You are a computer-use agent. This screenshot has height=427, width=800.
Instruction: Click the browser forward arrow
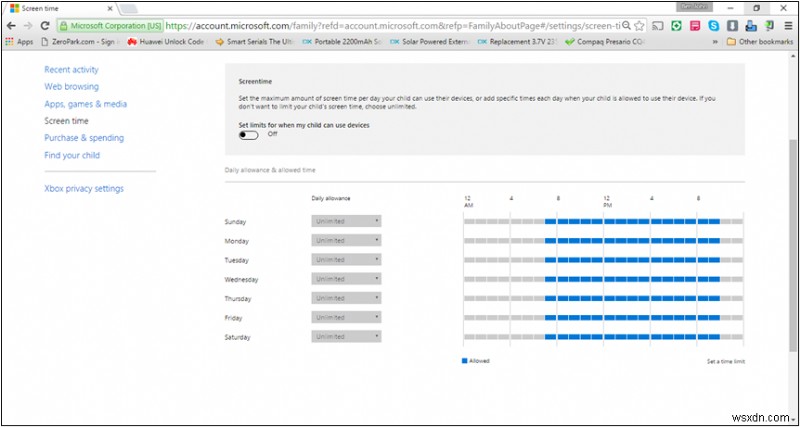(28, 26)
